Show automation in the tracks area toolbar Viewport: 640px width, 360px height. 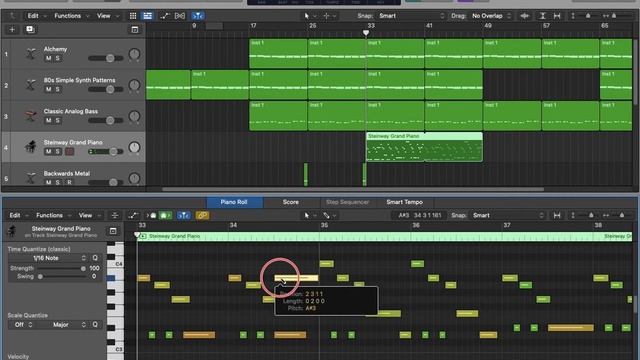point(164,16)
